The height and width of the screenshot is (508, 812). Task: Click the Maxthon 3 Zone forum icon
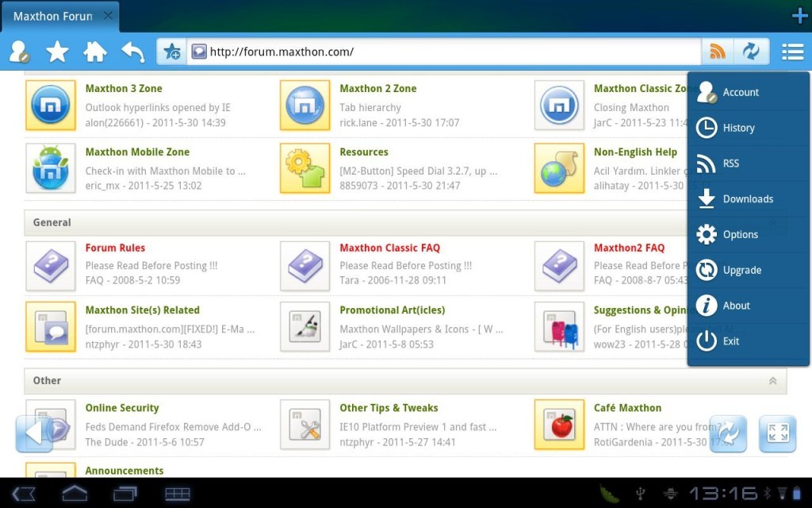tap(51, 106)
